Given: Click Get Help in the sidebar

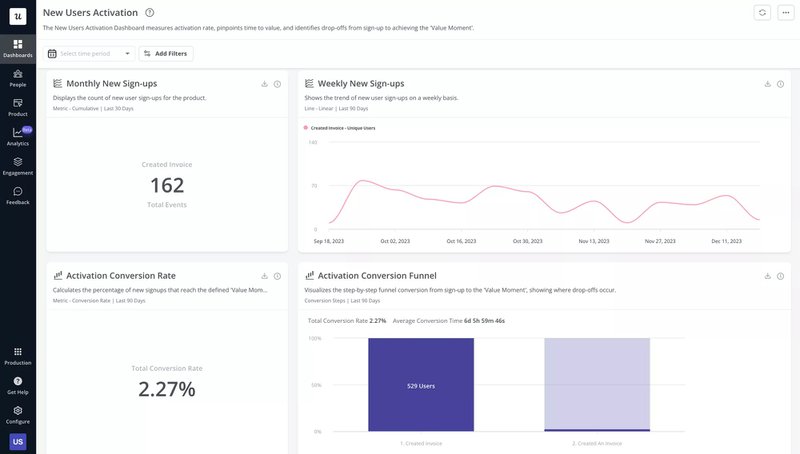Looking at the screenshot, I should click(x=17, y=385).
